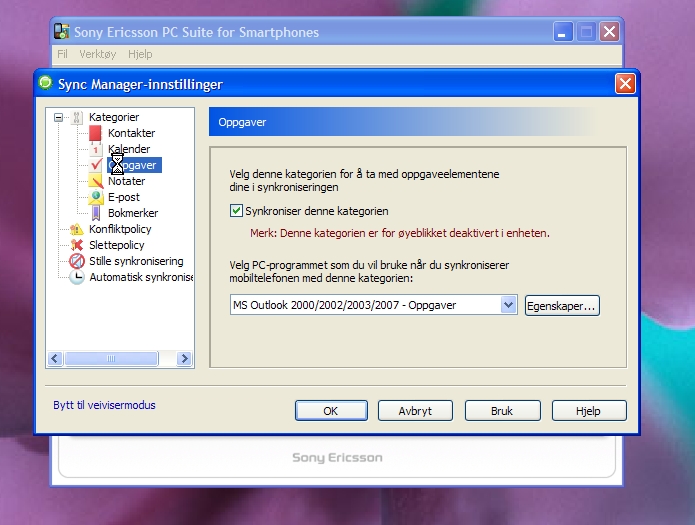The width and height of the screenshot is (695, 525).
Task: Click the red Kontakter icon
Action: click(95, 133)
